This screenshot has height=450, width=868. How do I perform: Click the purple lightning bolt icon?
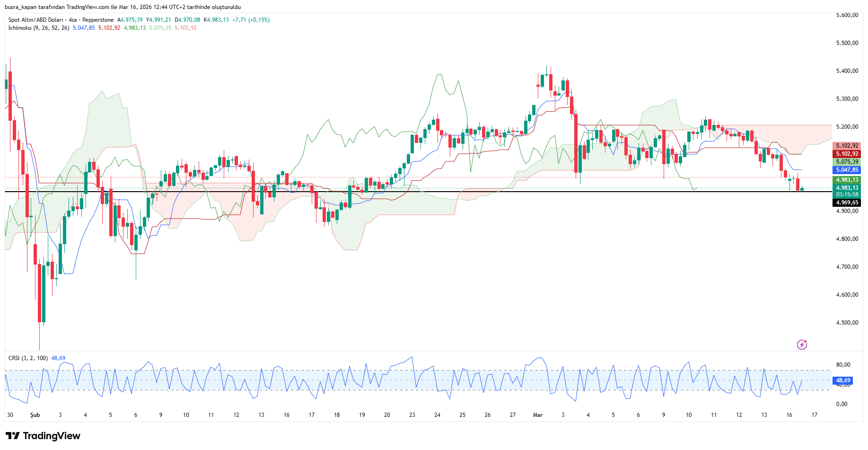[802, 344]
